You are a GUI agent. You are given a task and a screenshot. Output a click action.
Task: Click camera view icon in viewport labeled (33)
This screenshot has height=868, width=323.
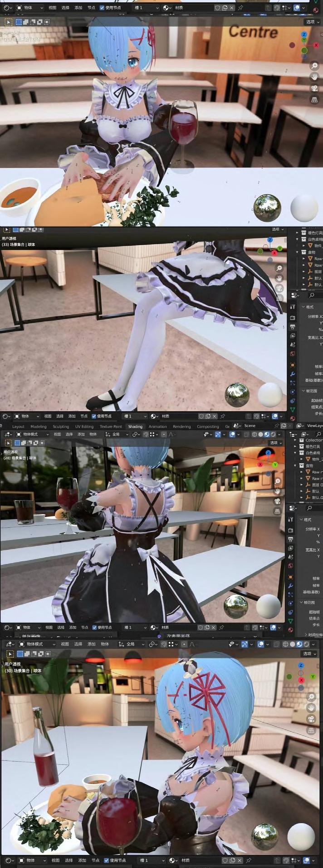coord(279,289)
